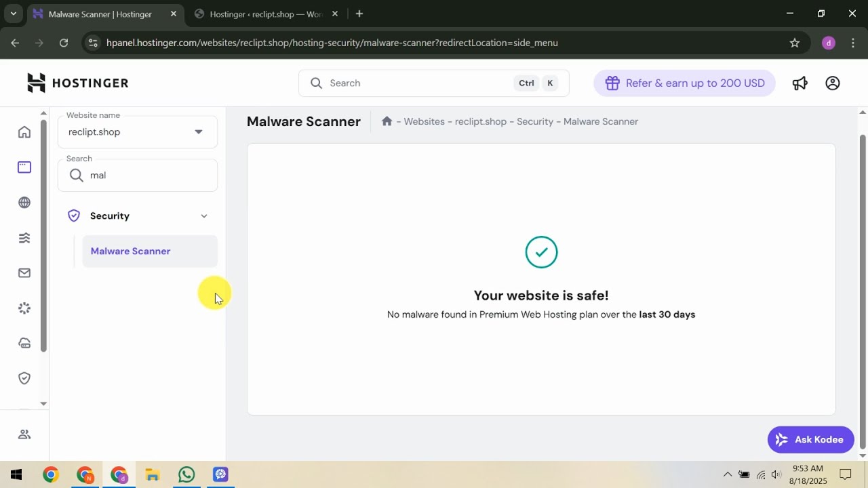Show hidden system tray icons
Image resolution: width=868 pixels, height=488 pixels.
[x=728, y=474]
